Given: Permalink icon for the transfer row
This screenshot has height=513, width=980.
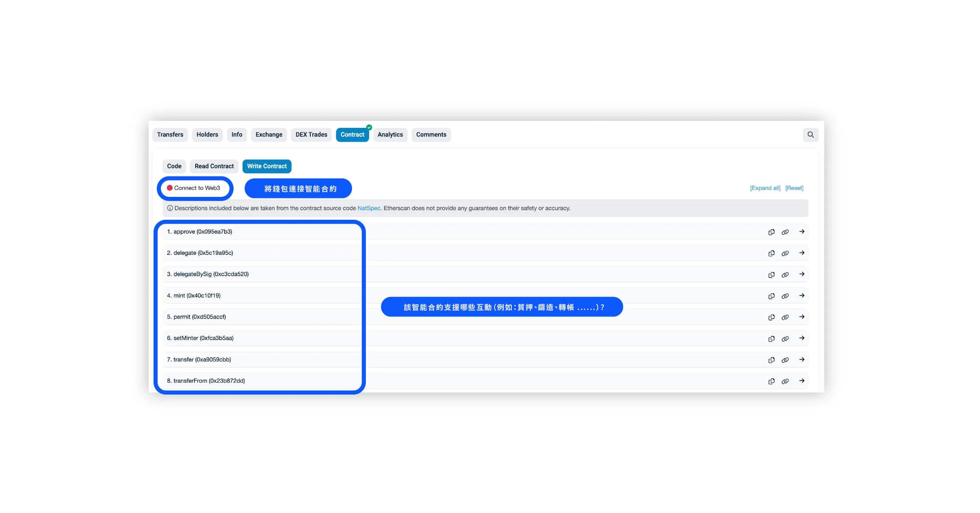Looking at the screenshot, I should tap(785, 360).
